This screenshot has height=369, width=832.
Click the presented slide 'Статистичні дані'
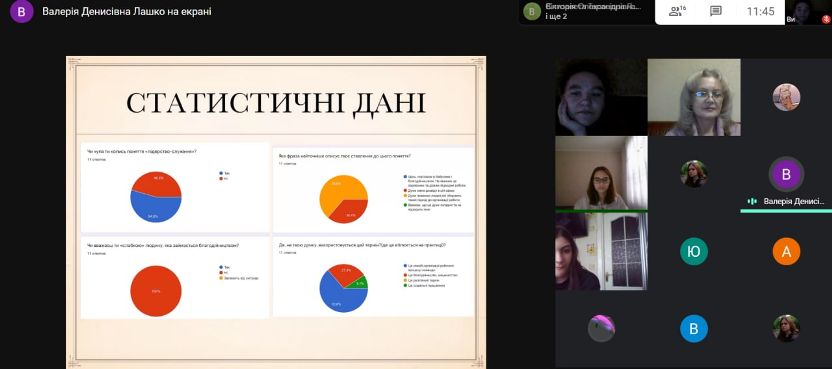[x=275, y=212]
